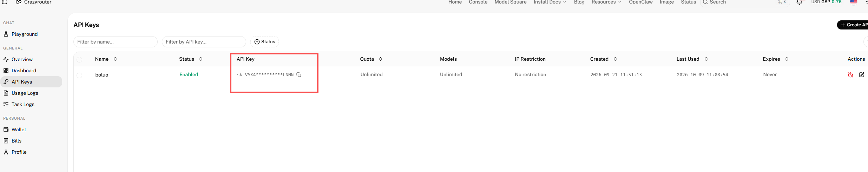Open Playground in sidebar
This screenshot has width=868, height=172.
31,34
